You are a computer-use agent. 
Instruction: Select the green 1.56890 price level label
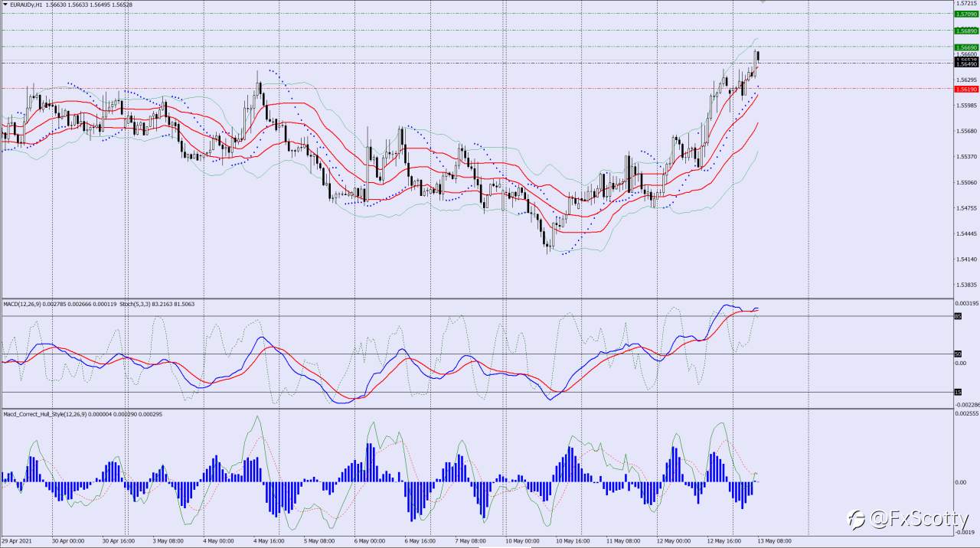tap(966, 31)
